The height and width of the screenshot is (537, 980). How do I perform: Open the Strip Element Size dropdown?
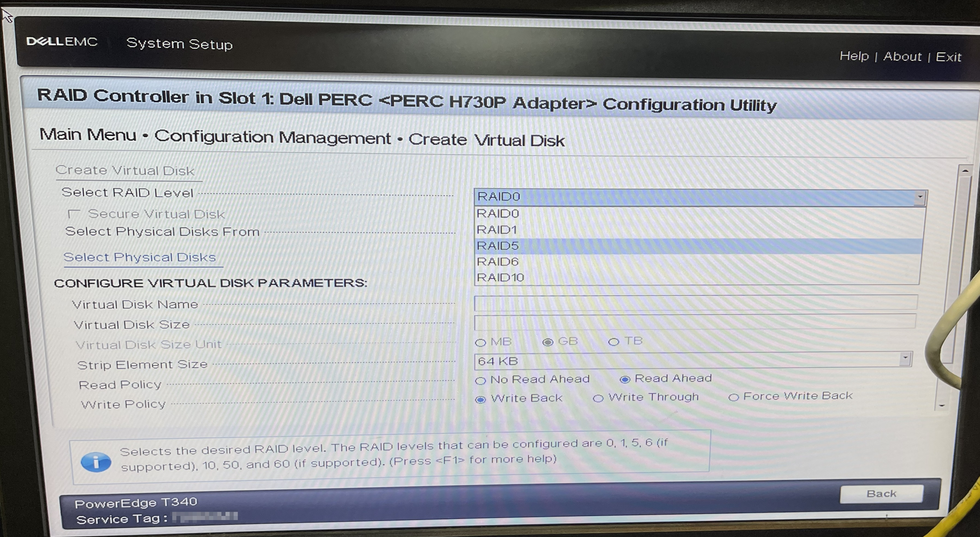click(905, 358)
